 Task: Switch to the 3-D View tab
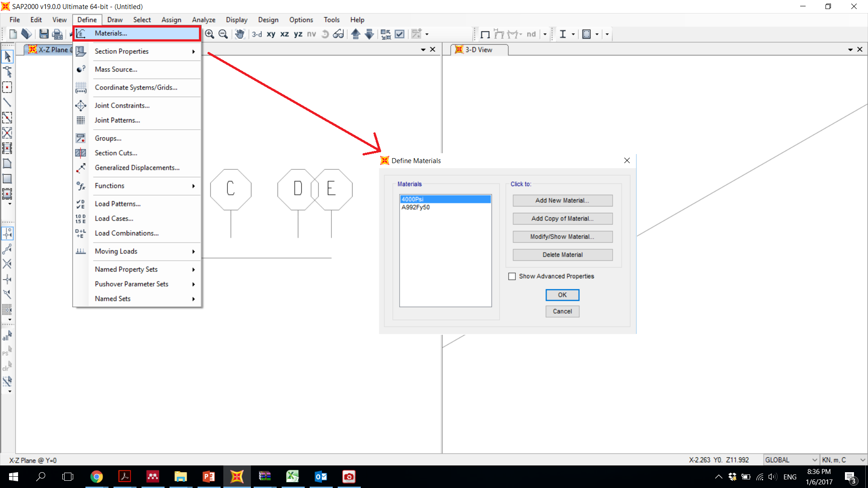tap(479, 50)
